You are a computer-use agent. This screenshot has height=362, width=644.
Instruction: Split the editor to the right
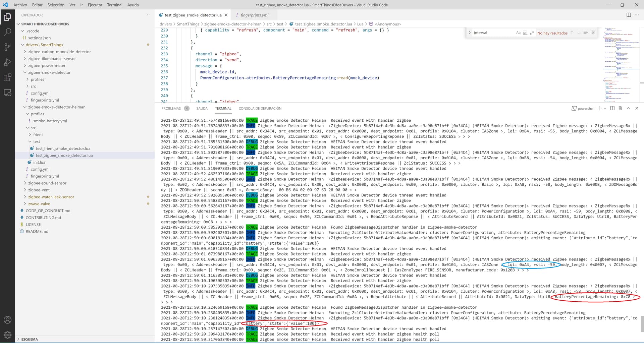pos(629,15)
